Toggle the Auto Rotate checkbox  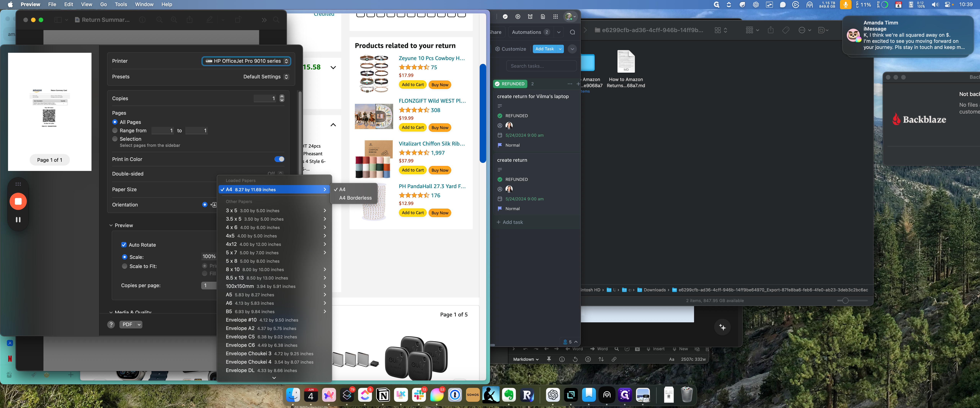(x=124, y=245)
